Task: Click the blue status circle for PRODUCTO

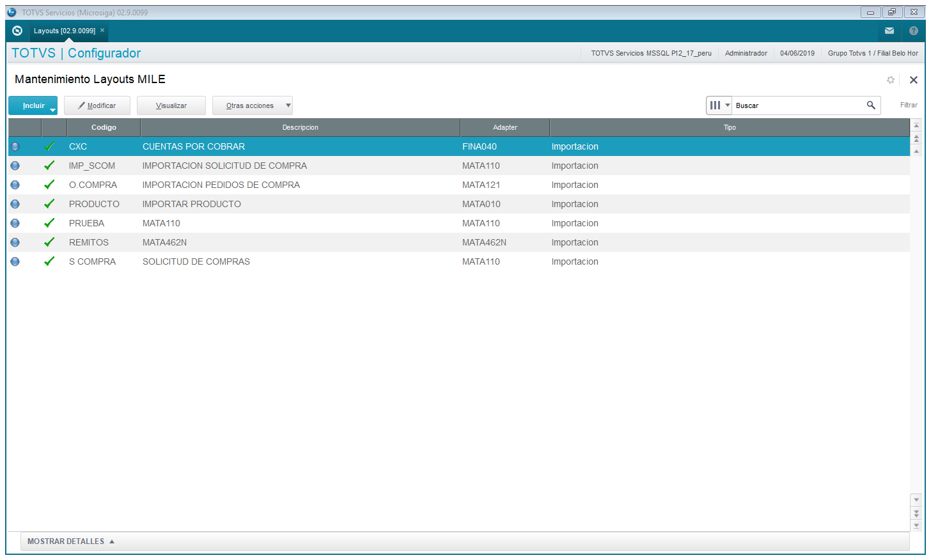Action: point(15,204)
